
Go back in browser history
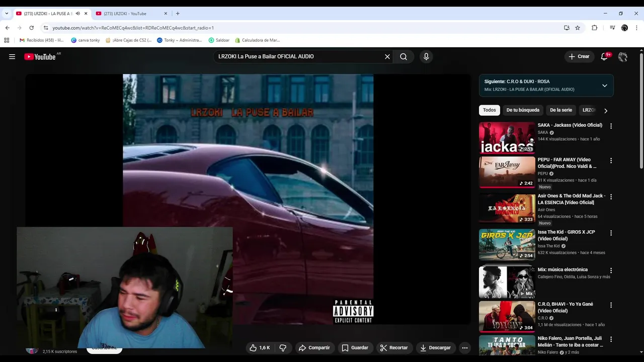(7, 28)
